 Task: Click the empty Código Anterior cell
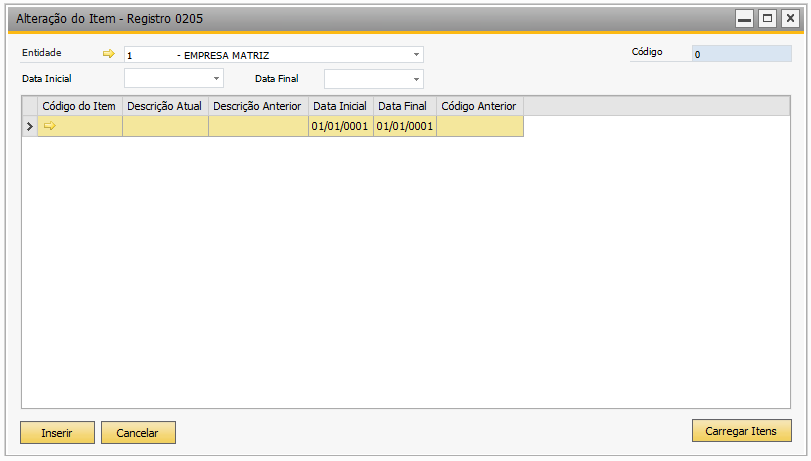(x=480, y=126)
